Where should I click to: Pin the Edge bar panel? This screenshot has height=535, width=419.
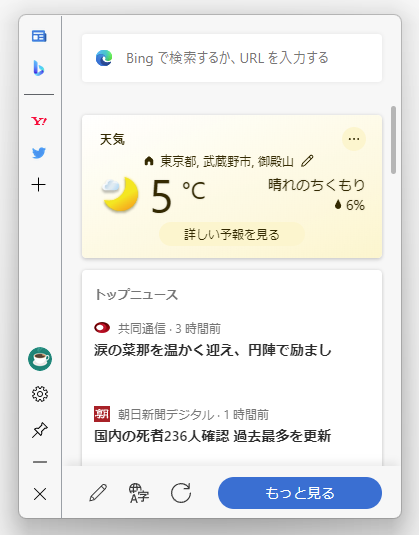click(x=40, y=430)
